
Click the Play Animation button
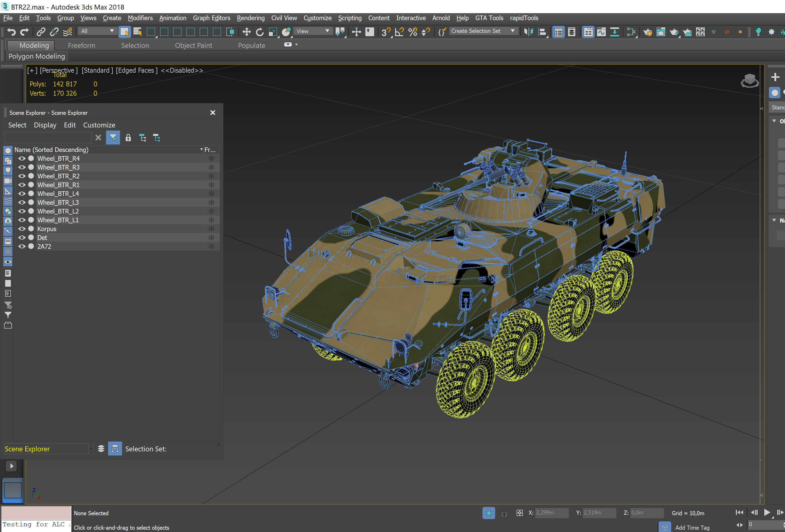(767, 512)
